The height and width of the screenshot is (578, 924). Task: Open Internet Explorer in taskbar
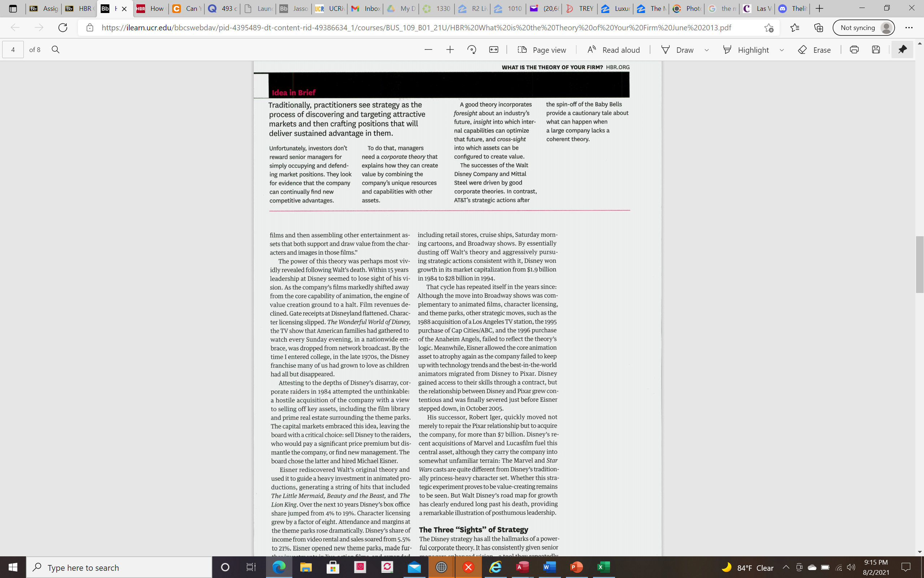tap(496, 567)
